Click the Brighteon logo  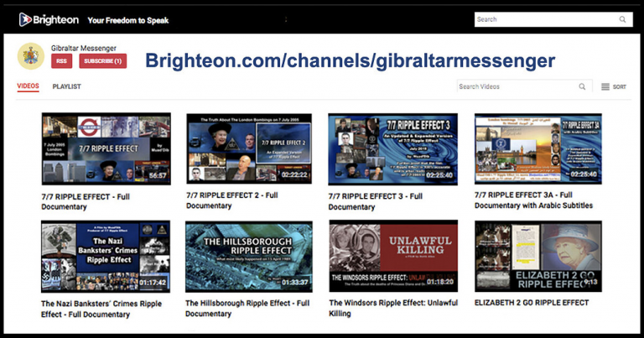point(49,20)
